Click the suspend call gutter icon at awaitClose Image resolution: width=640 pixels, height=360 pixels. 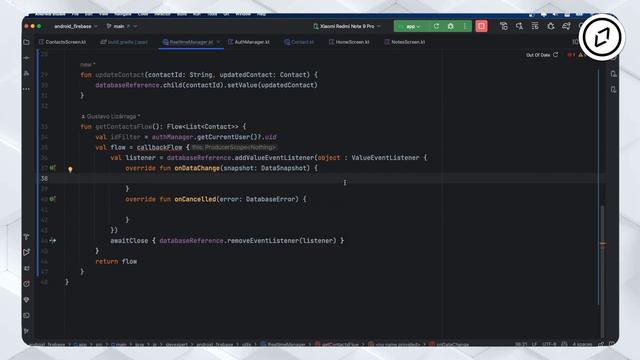tap(53, 241)
